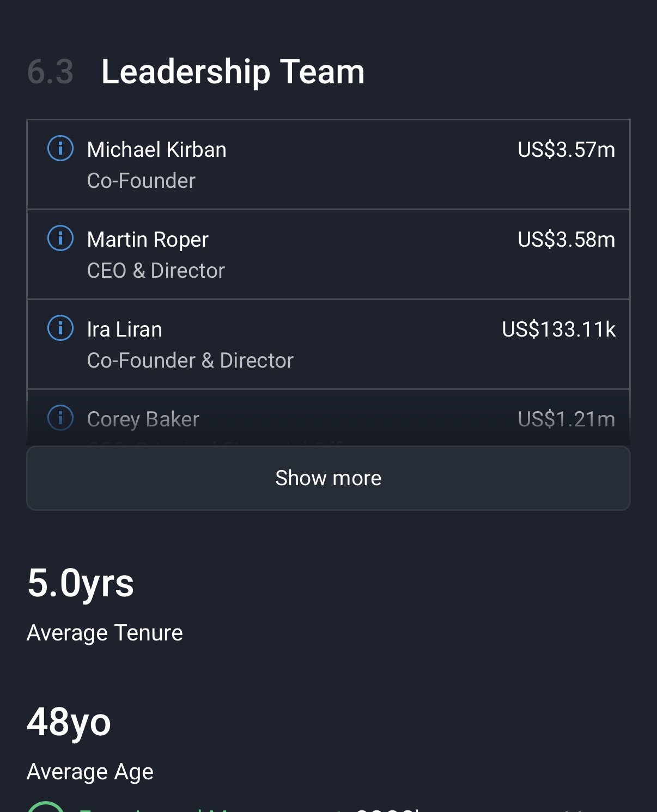Select the Michael Kirban name row

pyautogui.click(x=156, y=150)
